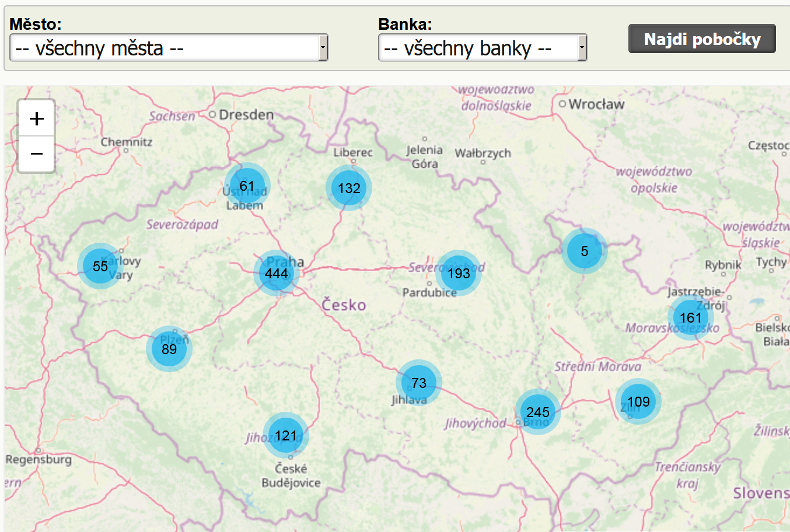Screen dimensions: 790x532
Task: Click the Česko country label
Action: (344, 304)
